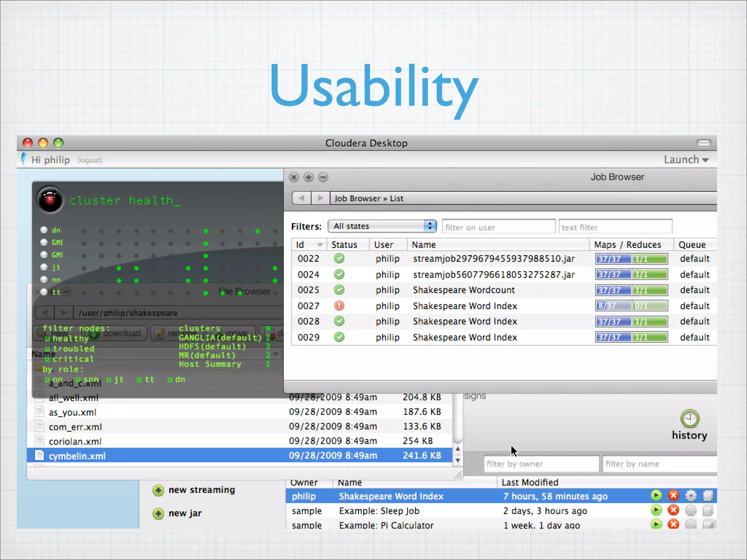
Task: Delete the Example: Pi Calculator design
Action: (673, 524)
